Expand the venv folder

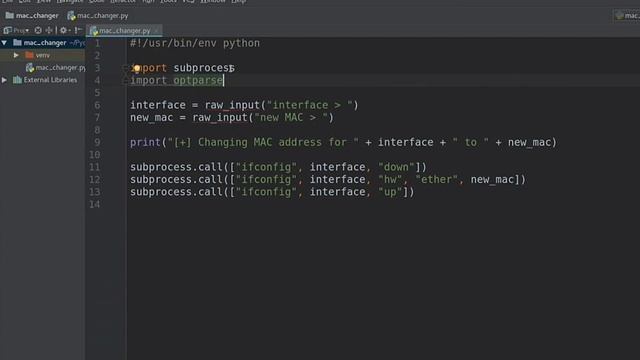click(16, 55)
